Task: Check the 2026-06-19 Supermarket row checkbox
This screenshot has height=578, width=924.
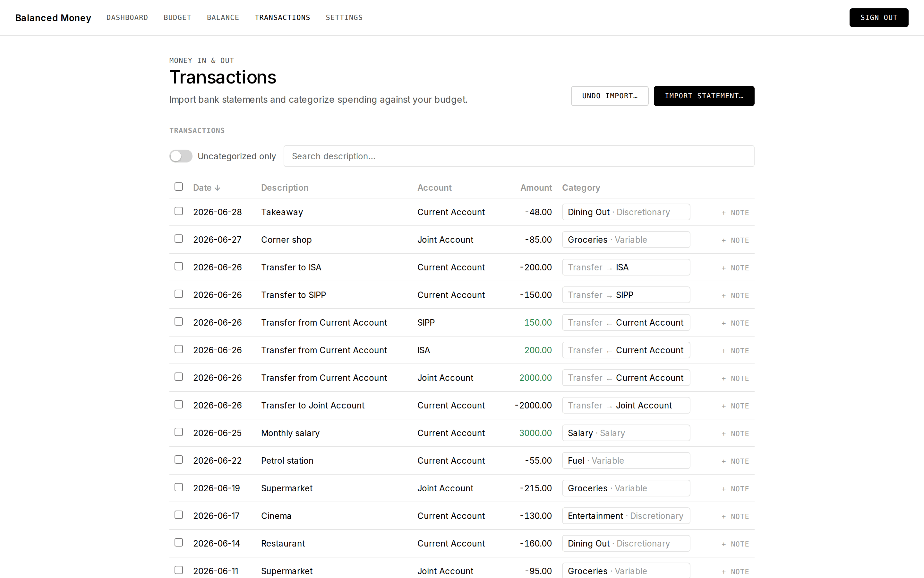Action: (179, 487)
